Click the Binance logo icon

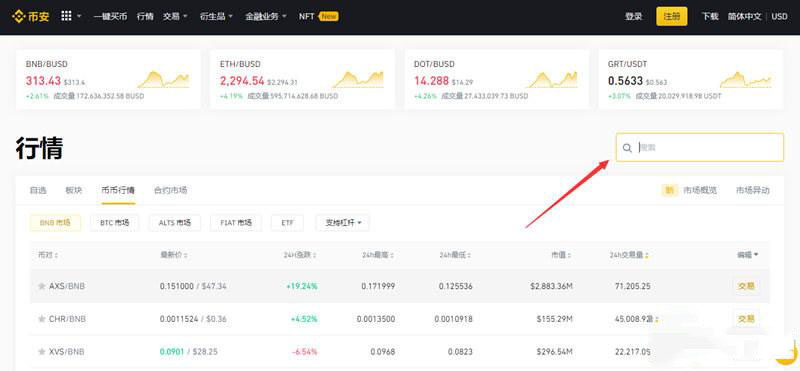coord(18,16)
